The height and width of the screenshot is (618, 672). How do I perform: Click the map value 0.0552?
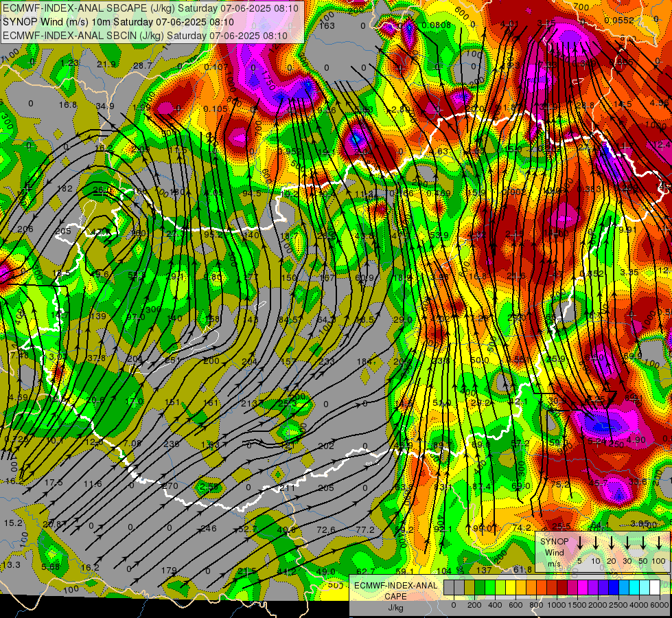click(x=619, y=20)
